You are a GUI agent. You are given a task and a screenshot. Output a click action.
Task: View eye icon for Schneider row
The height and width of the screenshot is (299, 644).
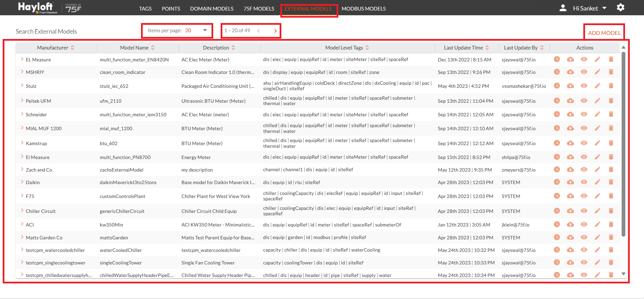(x=584, y=114)
